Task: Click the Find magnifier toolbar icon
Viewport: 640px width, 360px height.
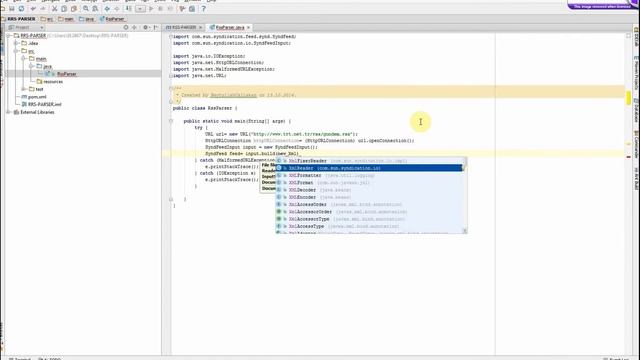Action: click(x=86, y=9)
